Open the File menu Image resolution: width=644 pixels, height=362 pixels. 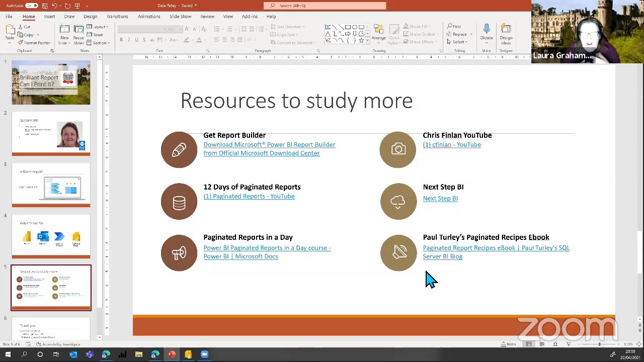click(x=9, y=17)
